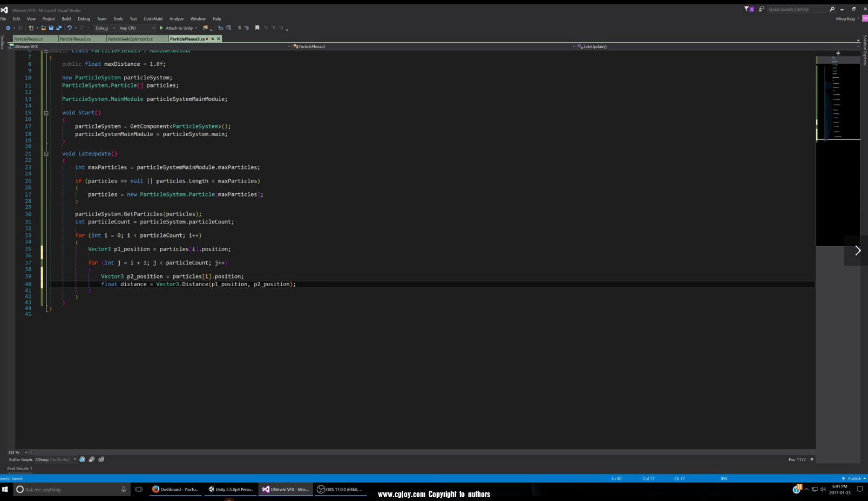Close the ParticlePlexus3.cs tab
Viewport: 868px width, 501px height.
click(x=219, y=39)
